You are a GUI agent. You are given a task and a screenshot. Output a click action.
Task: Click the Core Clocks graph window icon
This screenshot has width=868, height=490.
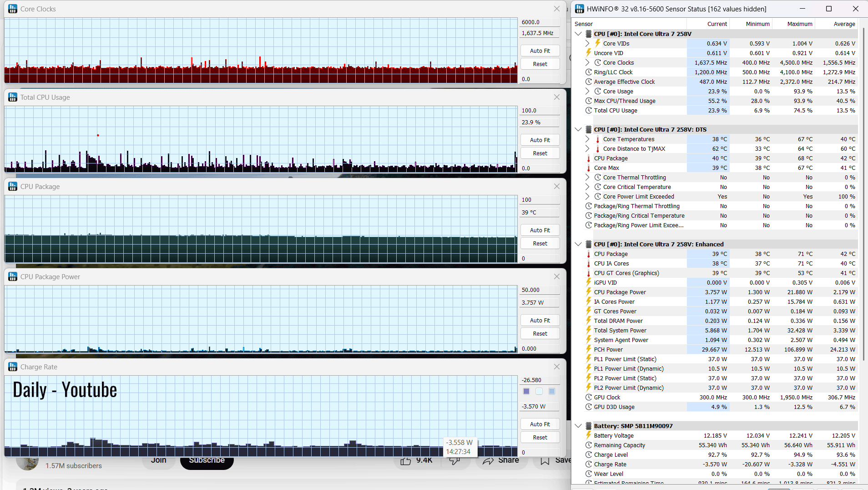click(x=13, y=9)
